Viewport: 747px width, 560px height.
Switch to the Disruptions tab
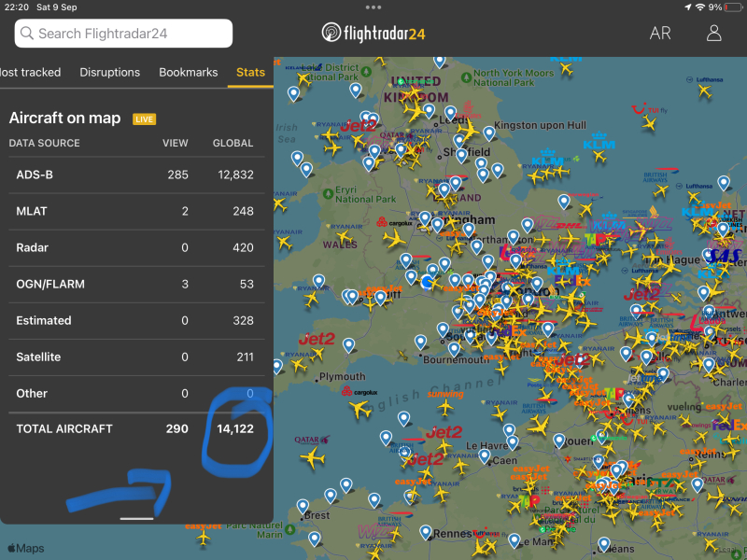[109, 73]
